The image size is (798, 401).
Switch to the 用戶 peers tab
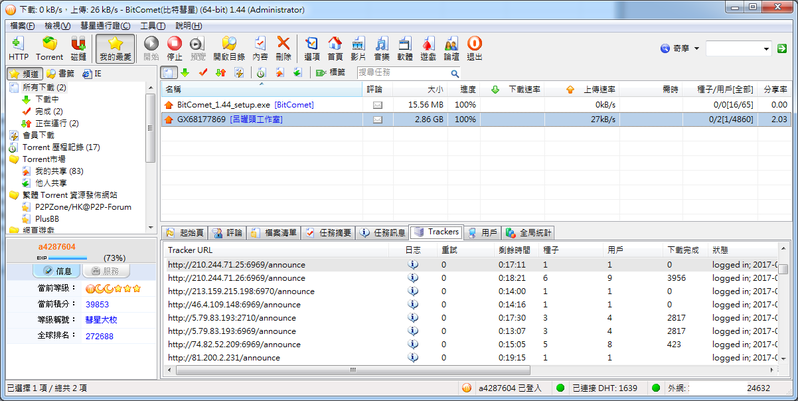483,233
